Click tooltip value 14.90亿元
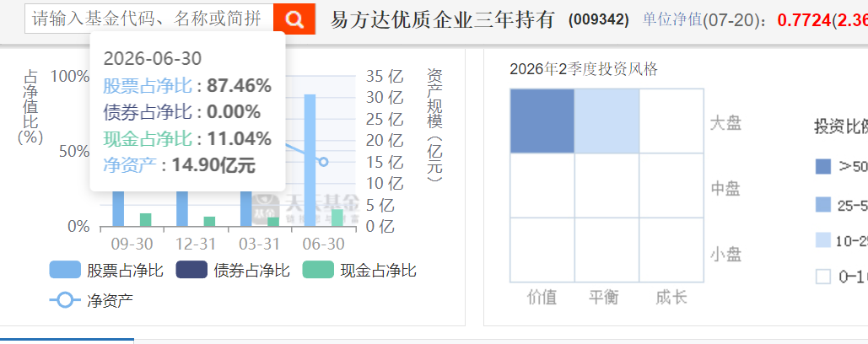 tap(213, 164)
